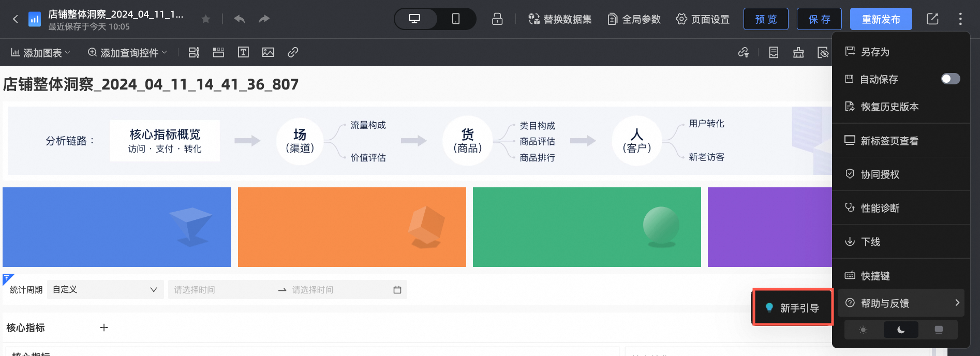Open the calendar picker icon
Screen dimensions: 980x356
coord(397,290)
